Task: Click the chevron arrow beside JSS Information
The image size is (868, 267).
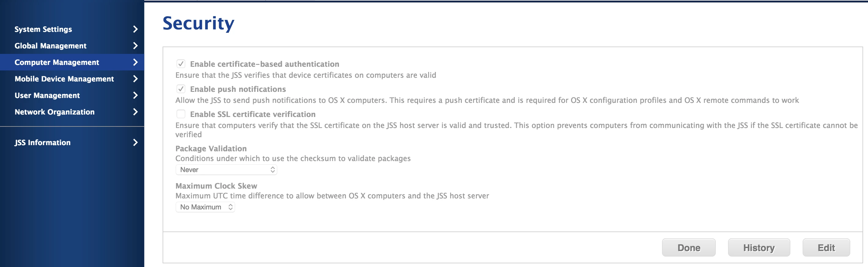Action: (135, 142)
